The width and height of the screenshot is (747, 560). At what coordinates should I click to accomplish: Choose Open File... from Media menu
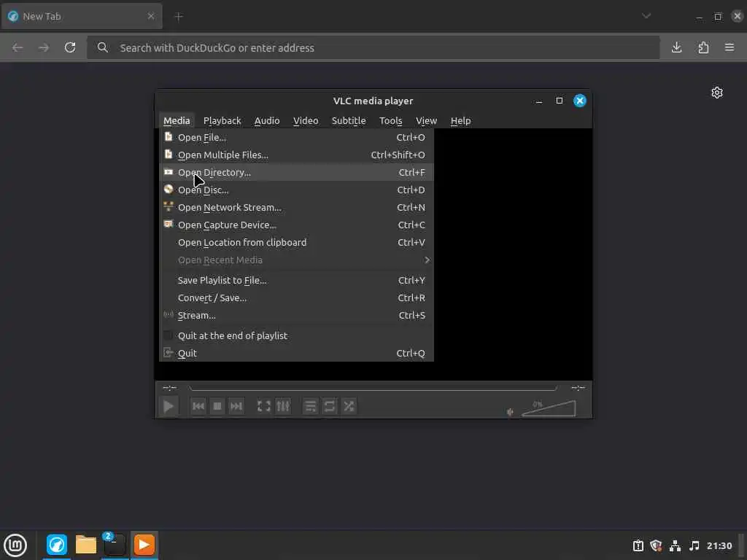click(296, 137)
